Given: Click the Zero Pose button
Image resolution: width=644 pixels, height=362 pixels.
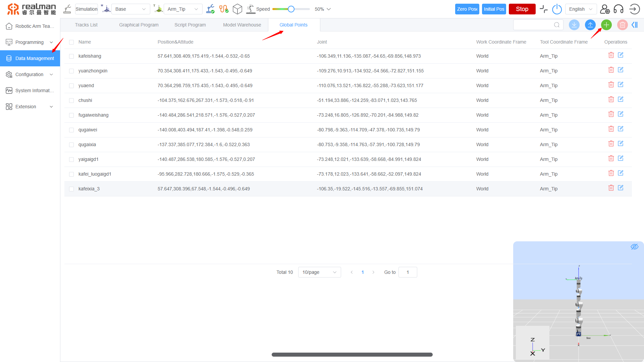Looking at the screenshot, I should [467, 9].
